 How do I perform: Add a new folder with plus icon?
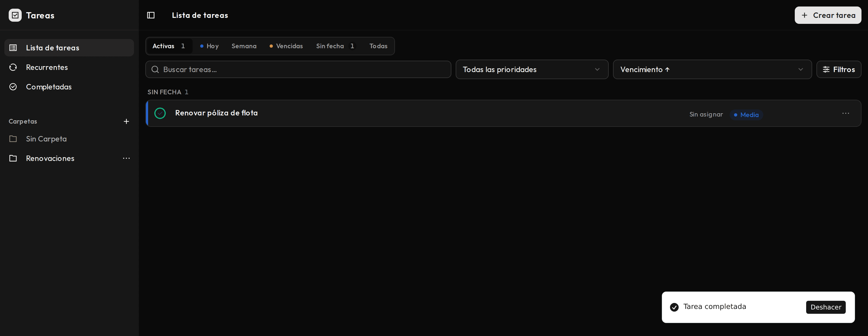pos(126,121)
